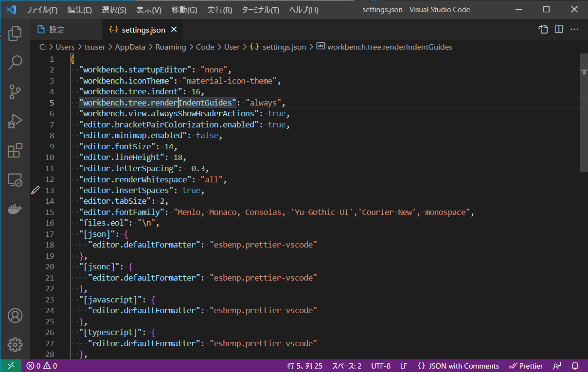Click the VS Code logo in title bar

click(12, 10)
